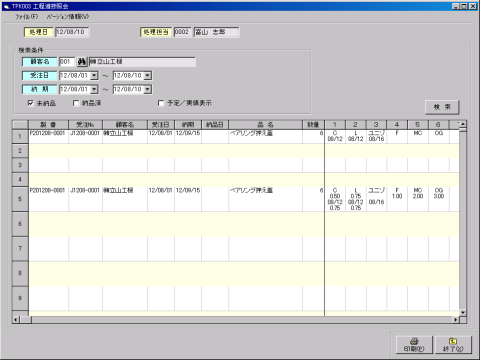Toggle the 未納品 checkbox
The width and height of the screenshot is (480, 360).
point(31,103)
